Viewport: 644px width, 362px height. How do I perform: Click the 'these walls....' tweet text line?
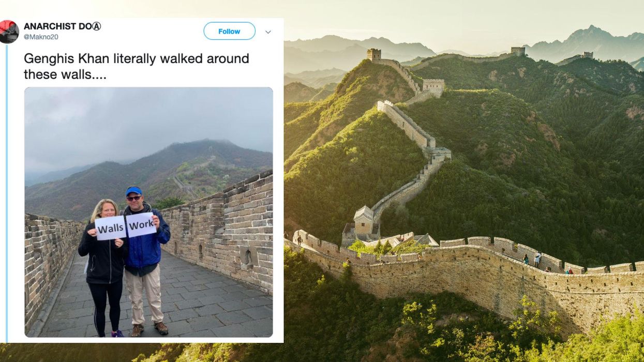click(65, 74)
